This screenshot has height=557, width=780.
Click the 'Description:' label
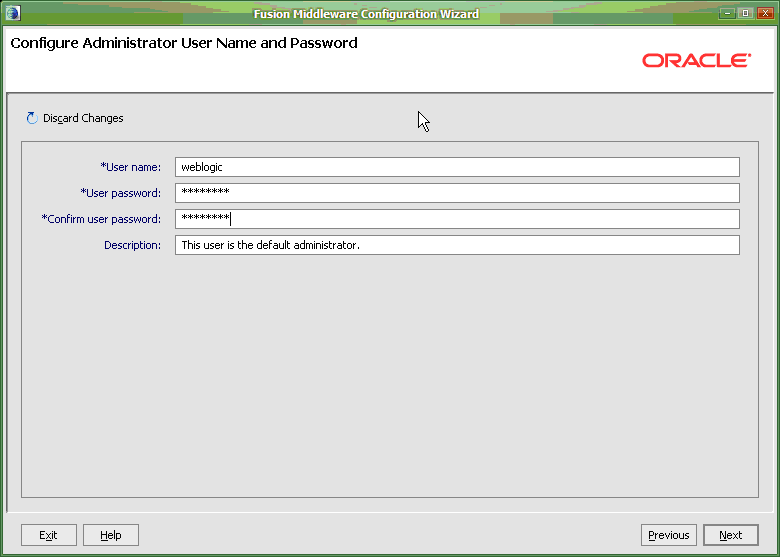tap(132, 245)
